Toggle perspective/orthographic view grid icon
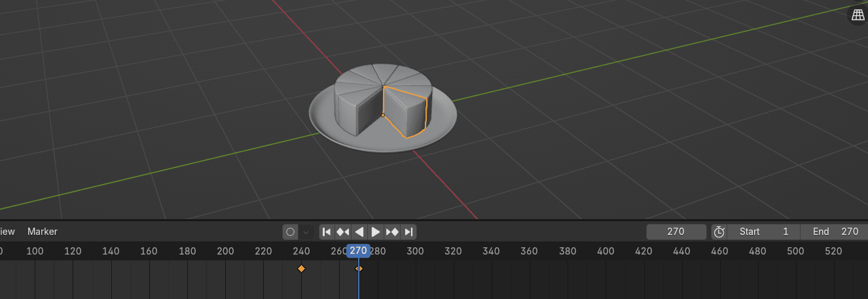Viewport: 868px width, 299px height. [858, 16]
